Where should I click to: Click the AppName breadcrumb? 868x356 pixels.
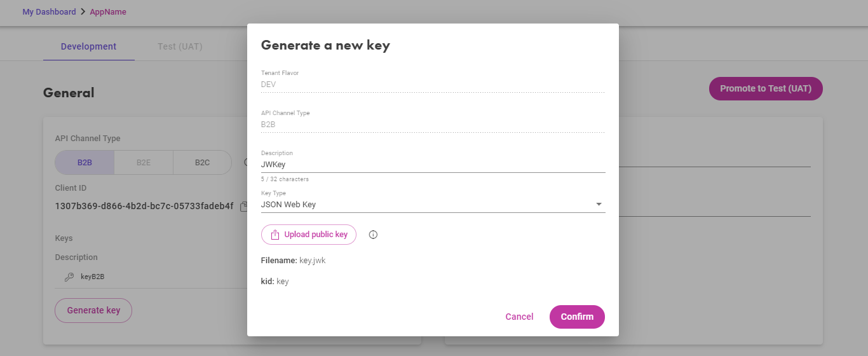tap(108, 12)
